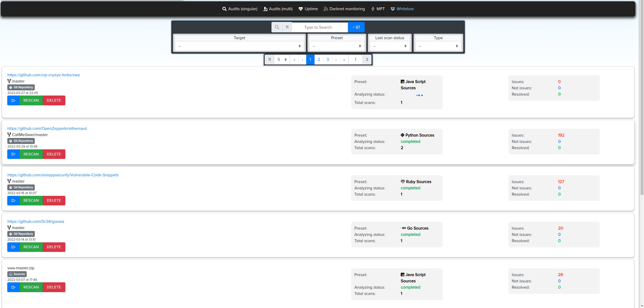Click the Ruby Sources gem icon
The height and width of the screenshot is (308, 644).
tap(403, 182)
